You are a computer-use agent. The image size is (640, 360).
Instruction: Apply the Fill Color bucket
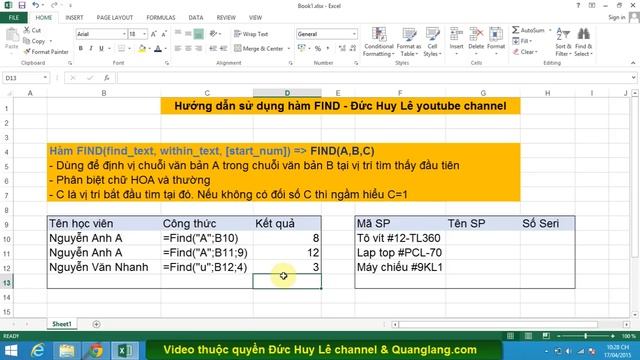point(142,48)
